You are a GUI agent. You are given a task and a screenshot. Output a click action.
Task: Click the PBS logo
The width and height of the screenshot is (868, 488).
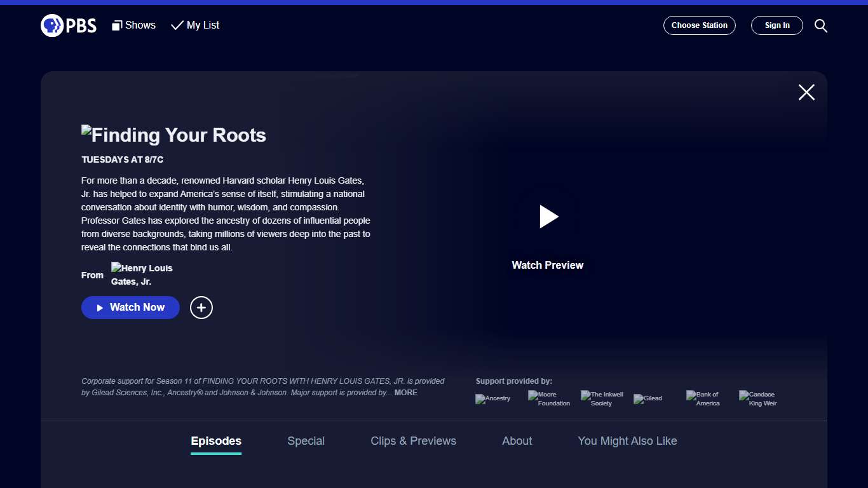click(x=68, y=25)
